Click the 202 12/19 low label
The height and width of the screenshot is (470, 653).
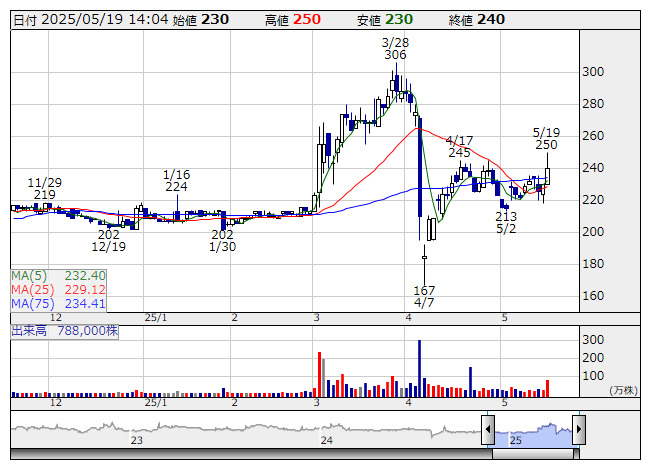tap(108, 241)
